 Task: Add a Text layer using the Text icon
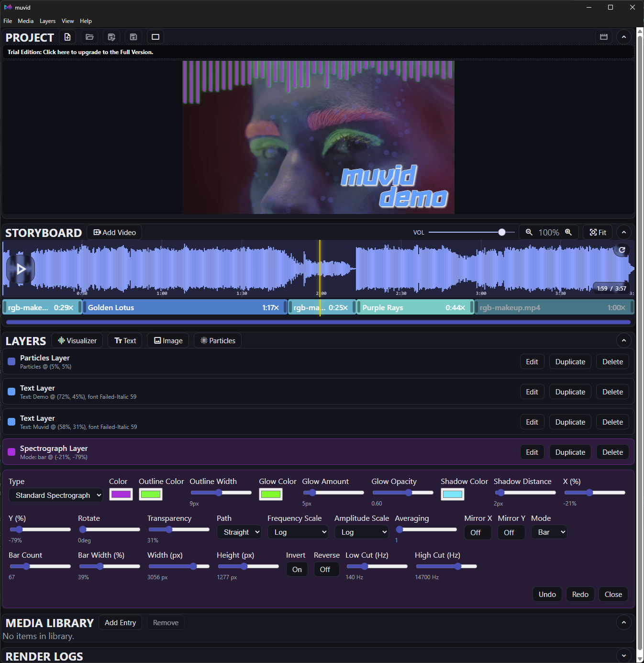[125, 340]
